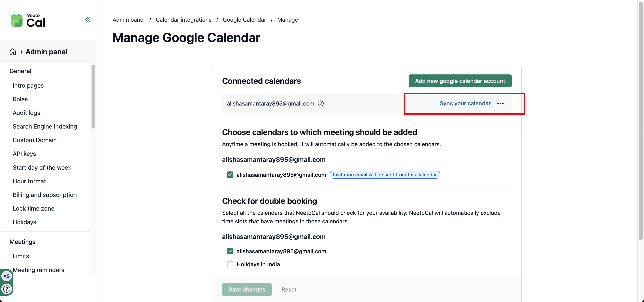Click the 'Manage' breadcrumb text
Viewport: 644px width, 302px height.
tap(288, 20)
